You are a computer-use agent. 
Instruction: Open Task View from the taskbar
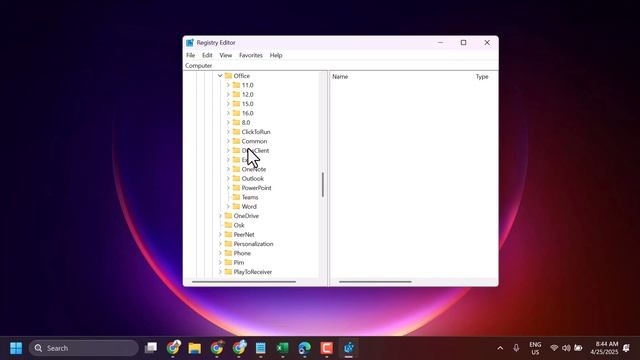click(x=151, y=348)
